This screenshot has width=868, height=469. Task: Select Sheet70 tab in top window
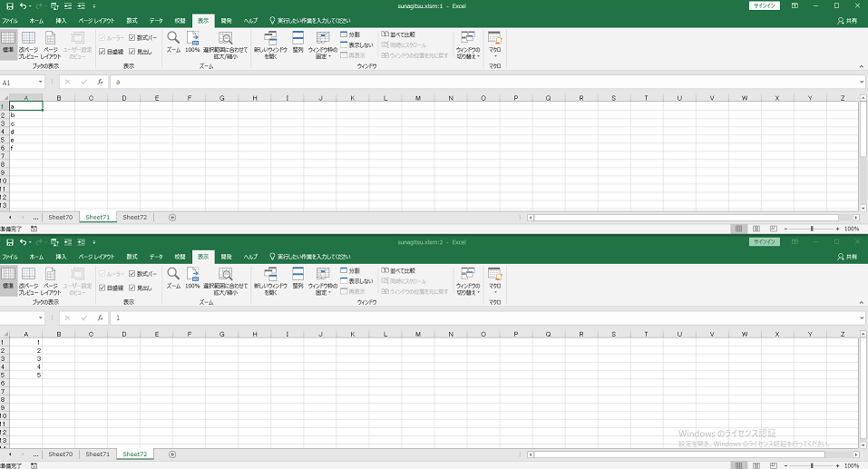(61, 218)
